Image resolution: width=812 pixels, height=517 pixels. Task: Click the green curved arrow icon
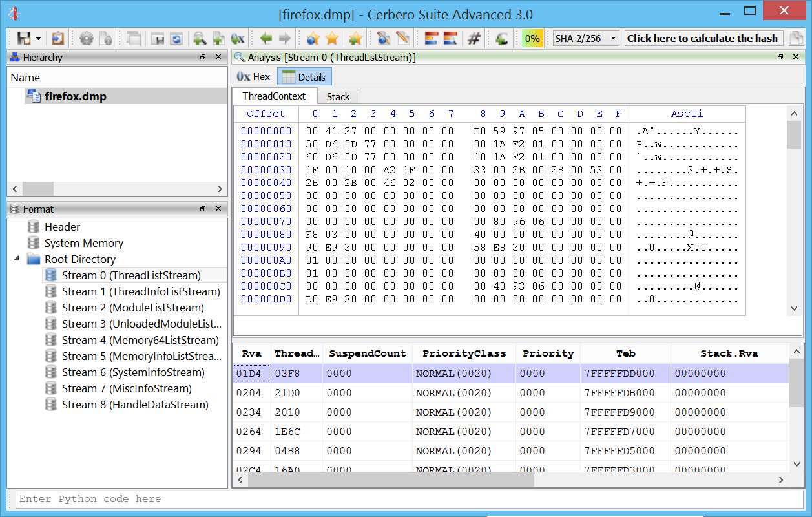point(502,38)
